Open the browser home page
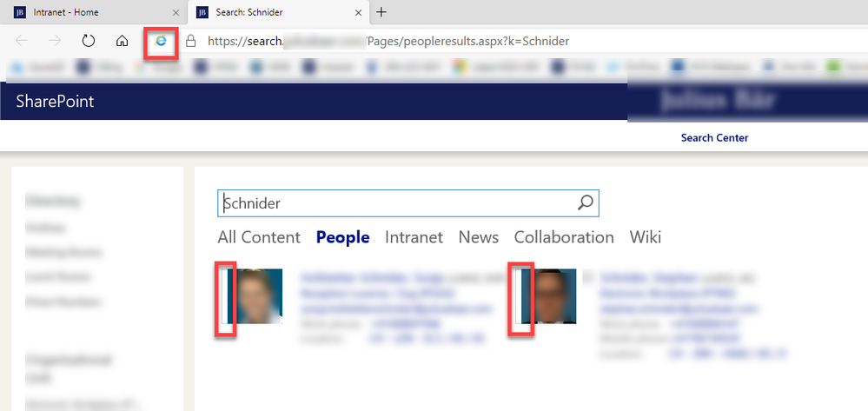The width and height of the screenshot is (868, 411). click(122, 41)
